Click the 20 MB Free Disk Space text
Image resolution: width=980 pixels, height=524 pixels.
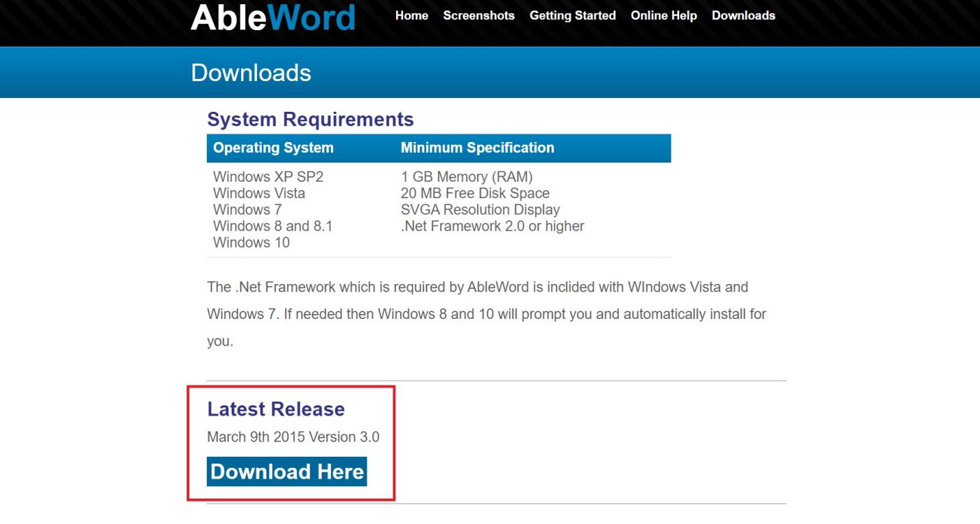[476, 193]
